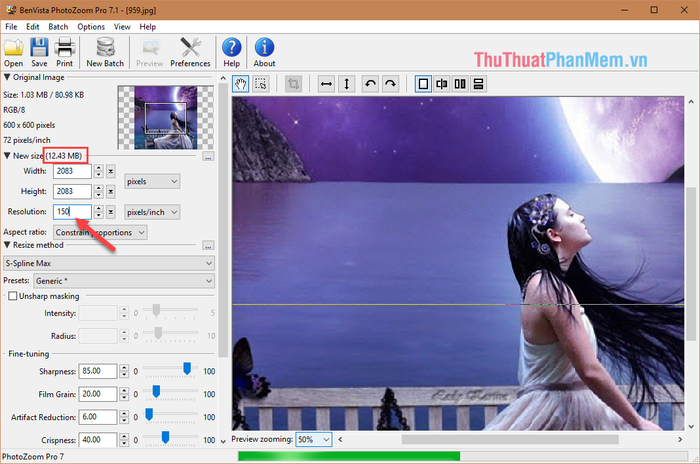
Task: Click the Height reset button
Action: point(111,192)
